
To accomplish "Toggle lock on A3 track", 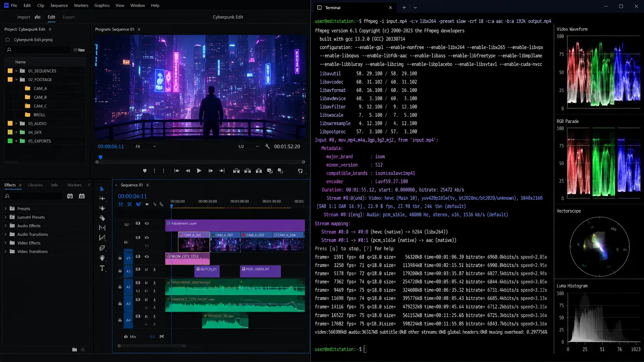I will [120, 304].
